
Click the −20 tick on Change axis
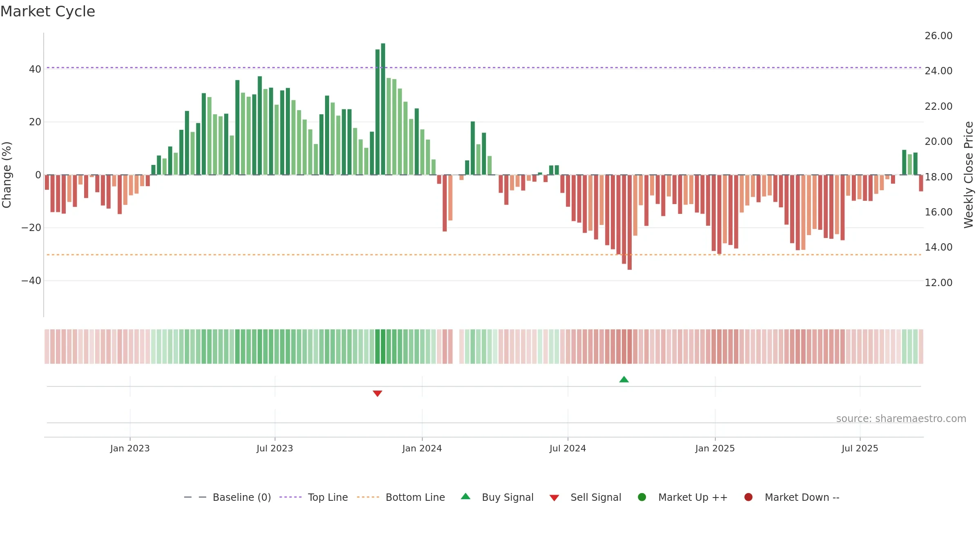click(x=31, y=228)
